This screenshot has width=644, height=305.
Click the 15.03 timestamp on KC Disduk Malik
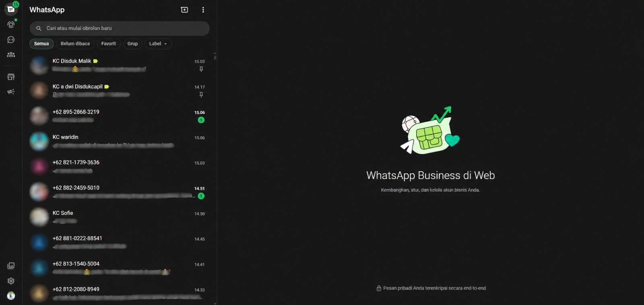click(x=200, y=61)
